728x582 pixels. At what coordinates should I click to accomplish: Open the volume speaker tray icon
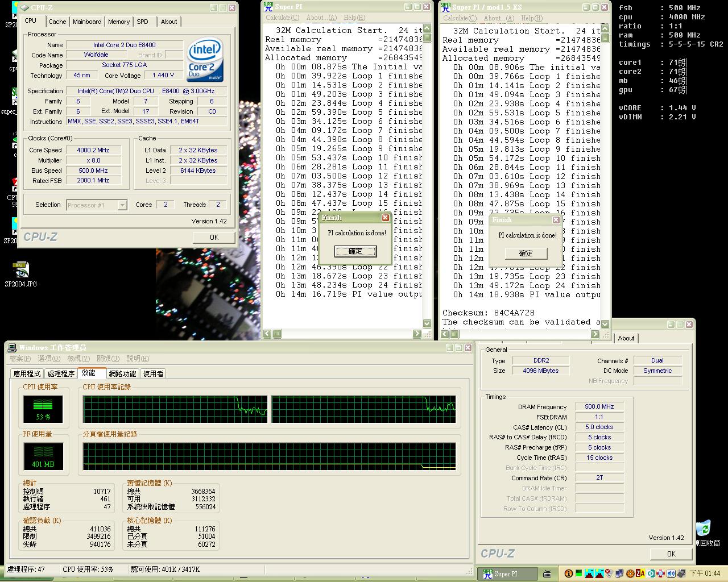671,573
